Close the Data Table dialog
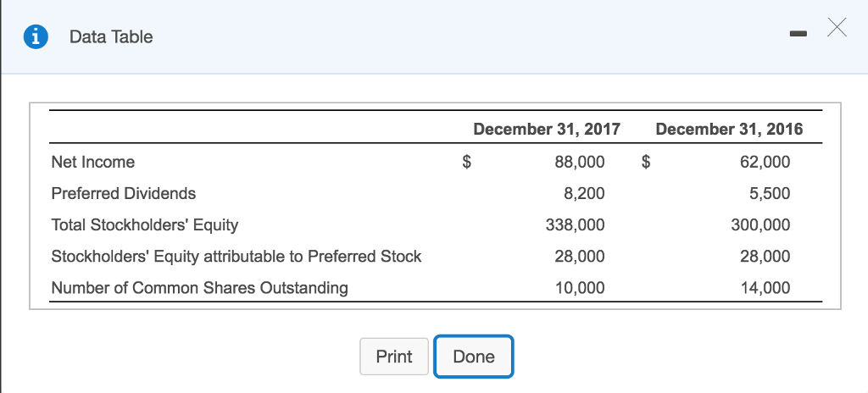Viewport: 868px width, 393px height. click(836, 30)
